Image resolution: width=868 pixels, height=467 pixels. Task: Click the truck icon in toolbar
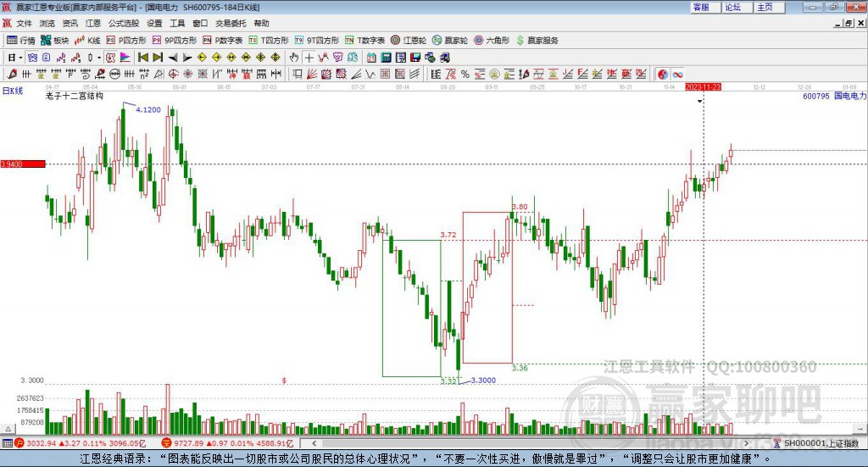444,58
